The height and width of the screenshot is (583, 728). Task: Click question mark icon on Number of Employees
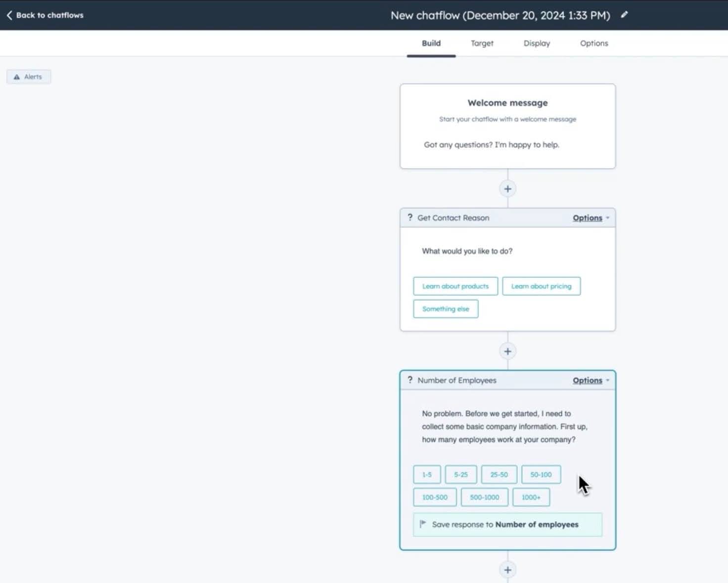(x=410, y=380)
